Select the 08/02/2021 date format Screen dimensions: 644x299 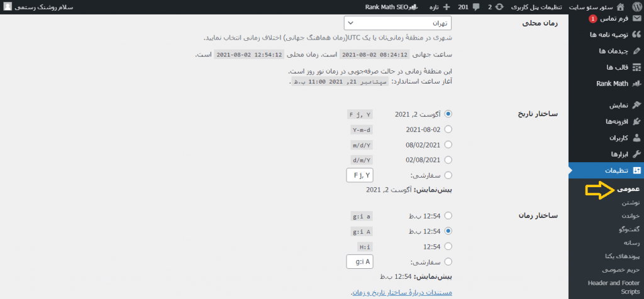(448, 144)
